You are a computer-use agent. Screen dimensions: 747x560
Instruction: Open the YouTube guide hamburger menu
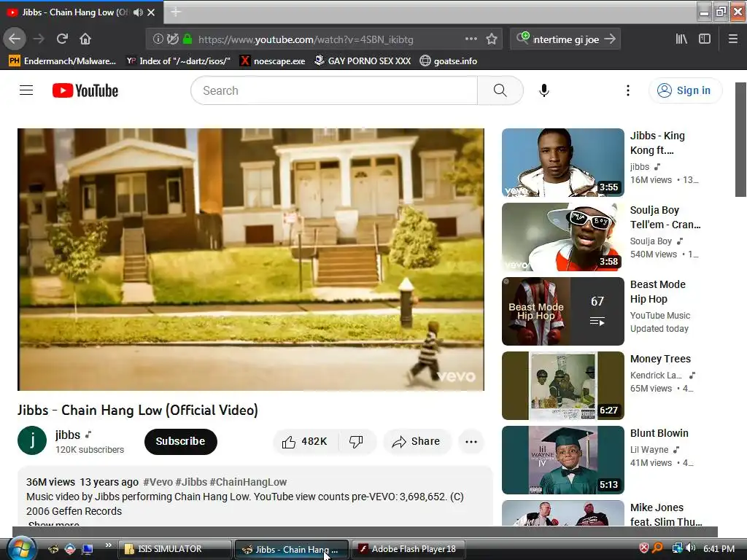point(26,90)
